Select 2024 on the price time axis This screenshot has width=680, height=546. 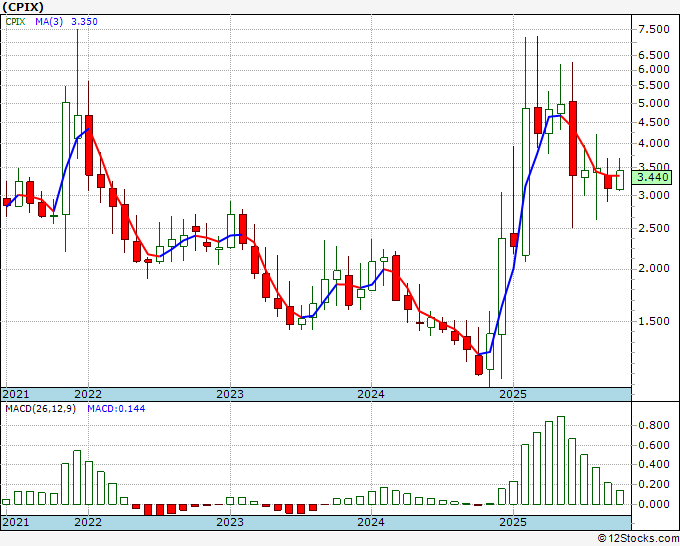[x=371, y=394]
